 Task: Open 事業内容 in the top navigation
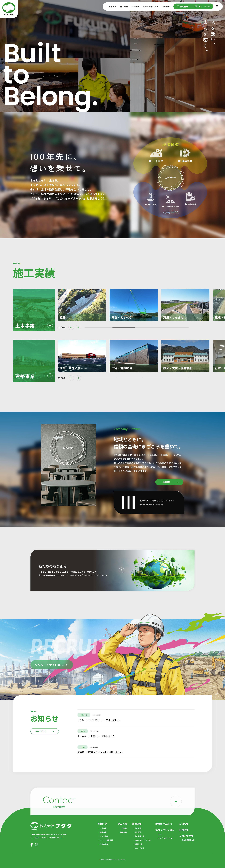pos(112,6)
